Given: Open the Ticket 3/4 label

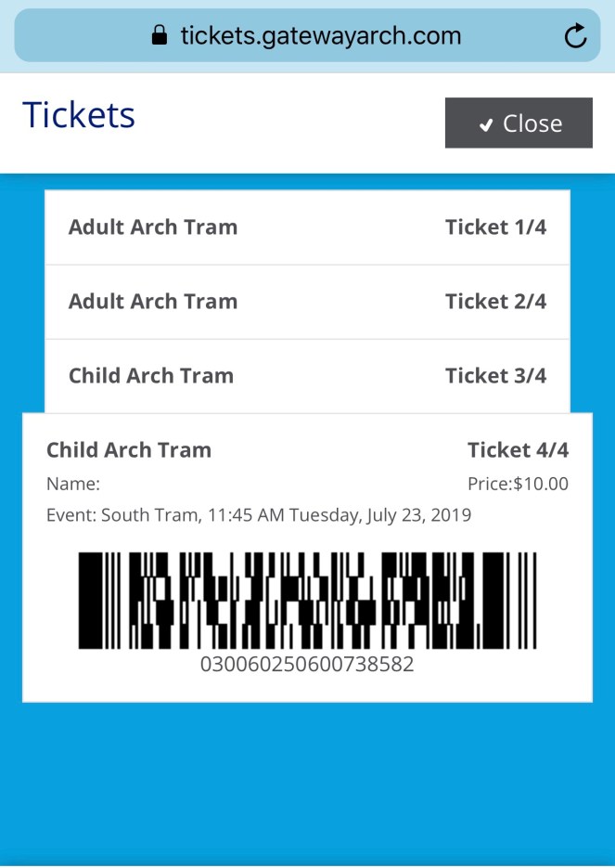Looking at the screenshot, I should tap(495, 376).
